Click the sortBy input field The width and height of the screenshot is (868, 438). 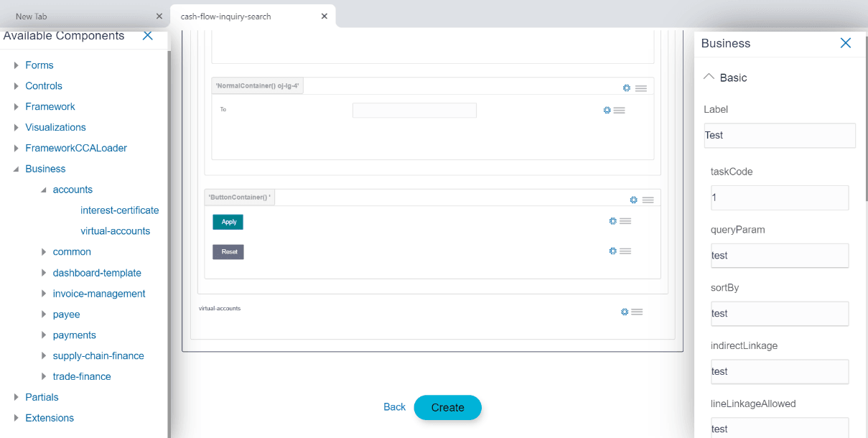pyautogui.click(x=780, y=313)
